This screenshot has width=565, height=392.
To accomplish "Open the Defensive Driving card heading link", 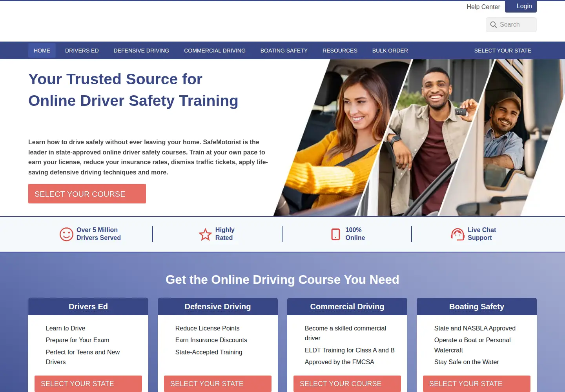I will (218, 307).
